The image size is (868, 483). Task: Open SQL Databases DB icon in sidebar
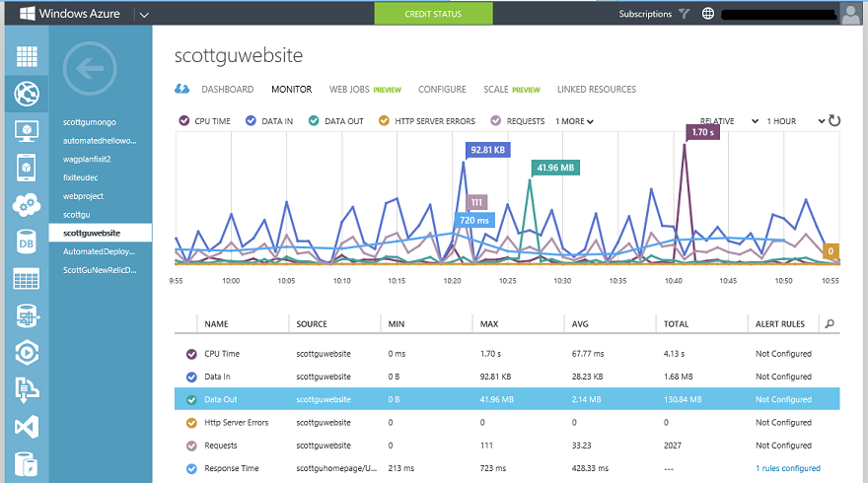click(x=27, y=241)
